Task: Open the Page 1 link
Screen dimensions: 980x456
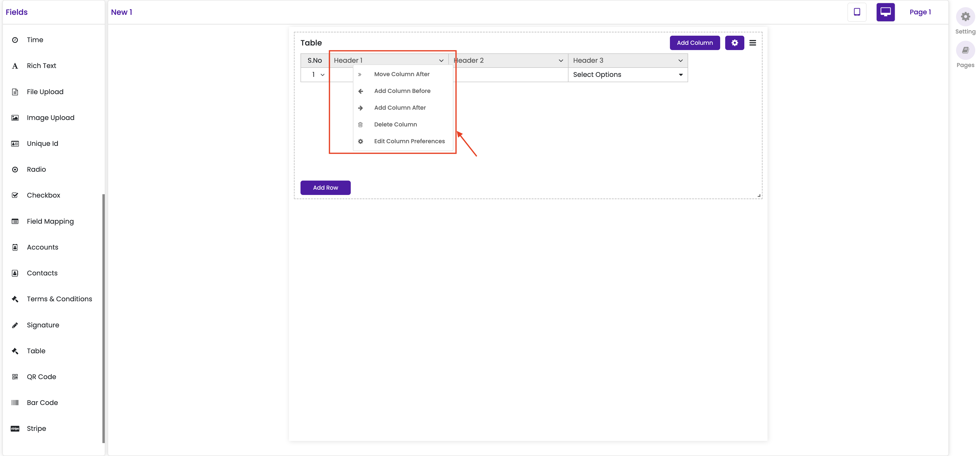Action: pyautogui.click(x=920, y=12)
